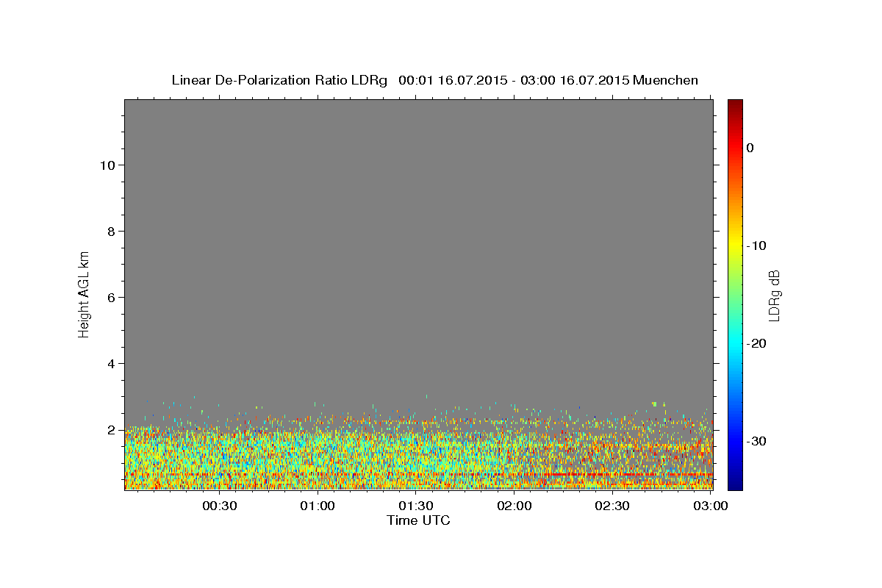Image resolution: width=882 pixels, height=588 pixels.
Task: Click the colorbar value 0
Action: (x=750, y=148)
